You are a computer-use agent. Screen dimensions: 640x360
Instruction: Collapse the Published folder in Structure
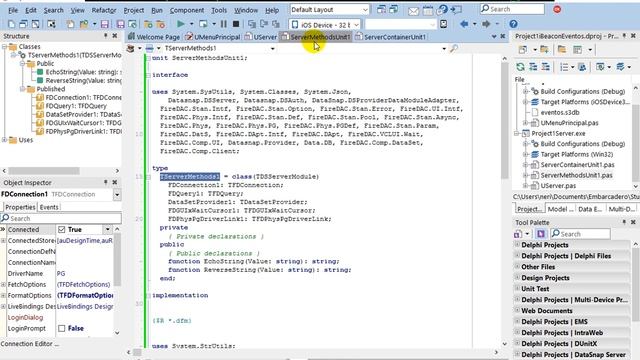(23, 89)
